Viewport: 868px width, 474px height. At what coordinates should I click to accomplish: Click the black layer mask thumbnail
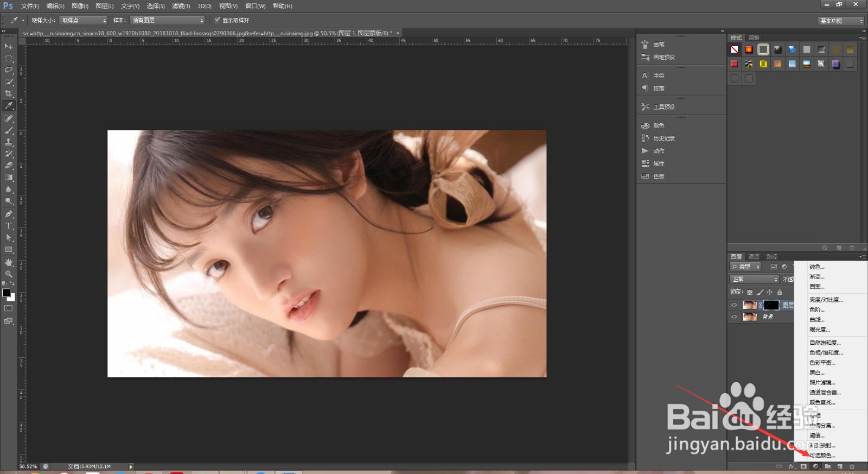771,305
